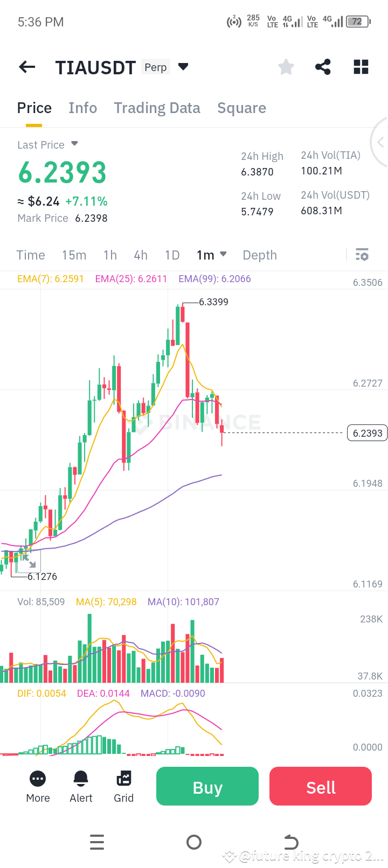Switch to the Trading Data tab
Viewport: 388px width, 868px height.
pos(157,108)
